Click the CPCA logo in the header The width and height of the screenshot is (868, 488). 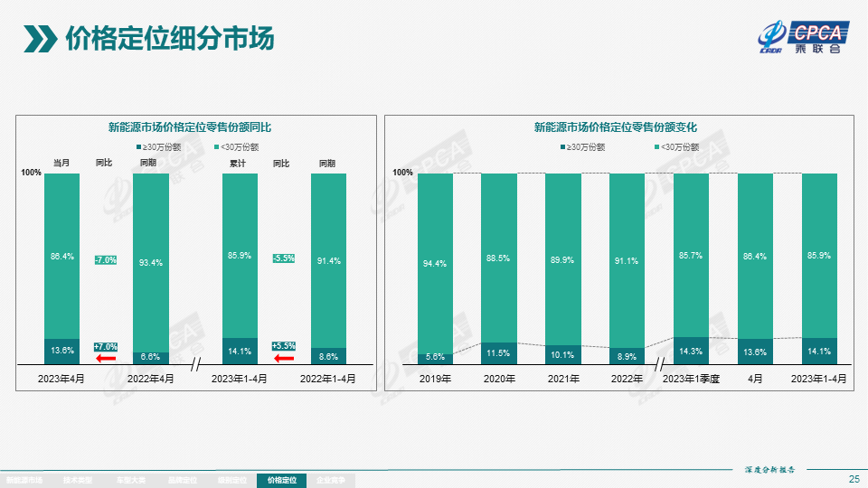(802, 37)
